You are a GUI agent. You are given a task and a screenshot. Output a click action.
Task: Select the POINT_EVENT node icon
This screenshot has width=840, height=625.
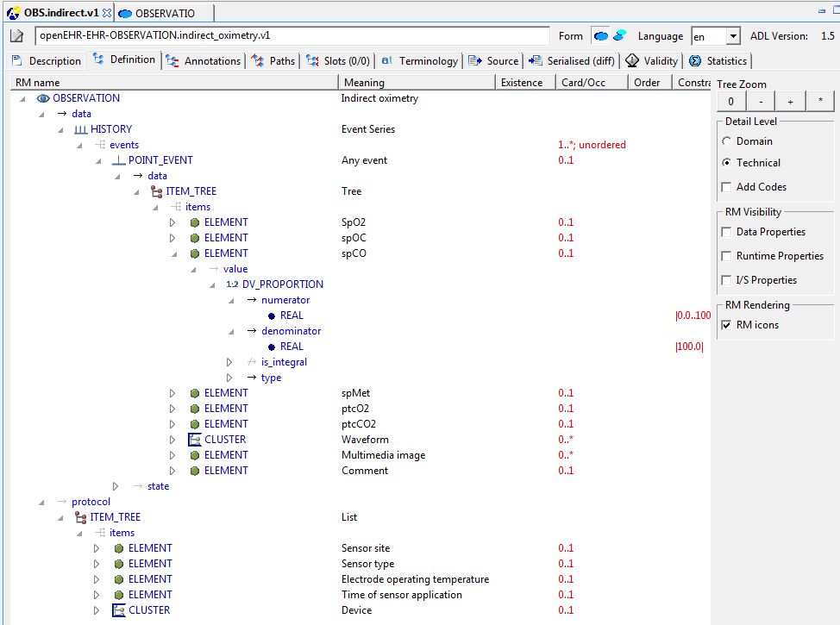[119, 160]
